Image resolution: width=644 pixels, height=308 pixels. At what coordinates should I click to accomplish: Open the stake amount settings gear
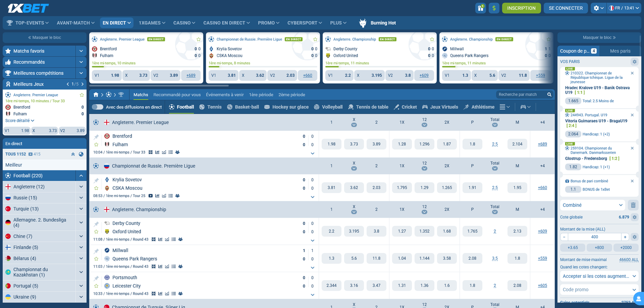[x=634, y=237]
